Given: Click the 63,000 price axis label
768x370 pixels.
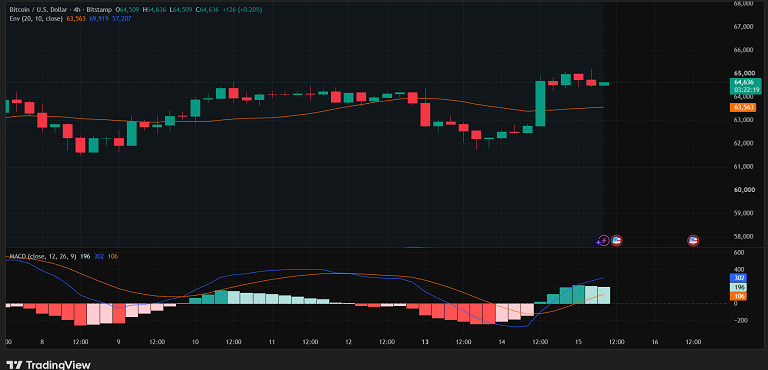Looking at the screenshot, I should click(x=744, y=120).
